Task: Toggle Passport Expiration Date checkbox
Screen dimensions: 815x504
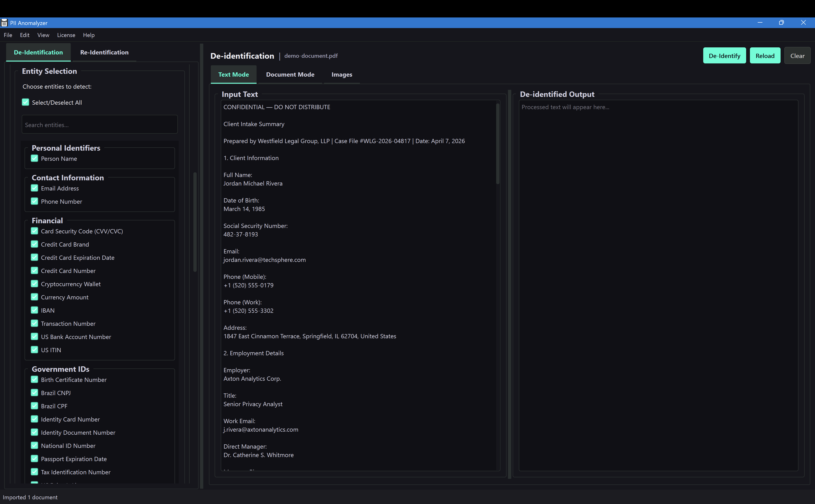Action: tap(34, 459)
